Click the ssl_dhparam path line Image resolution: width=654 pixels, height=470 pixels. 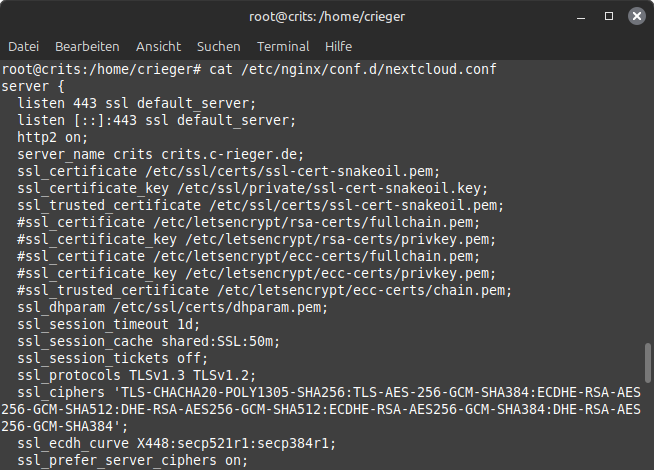tap(173, 307)
